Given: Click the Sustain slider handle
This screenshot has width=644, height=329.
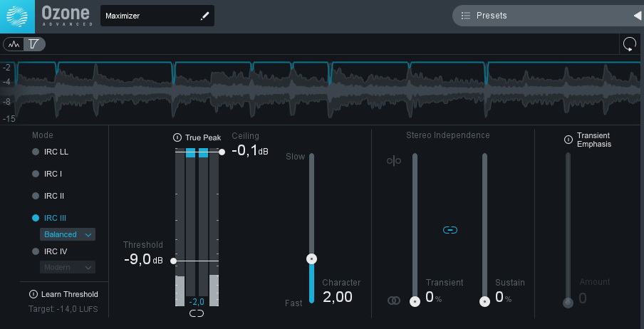Looking at the screenshot, I should (x=484, y=302).
